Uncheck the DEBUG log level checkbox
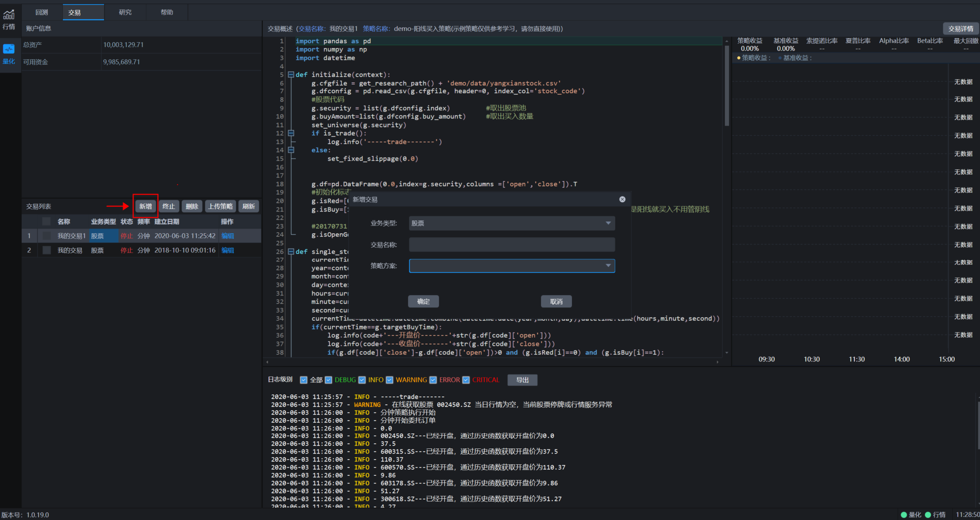The image size is (980, 520). click(x=329, y=380)
